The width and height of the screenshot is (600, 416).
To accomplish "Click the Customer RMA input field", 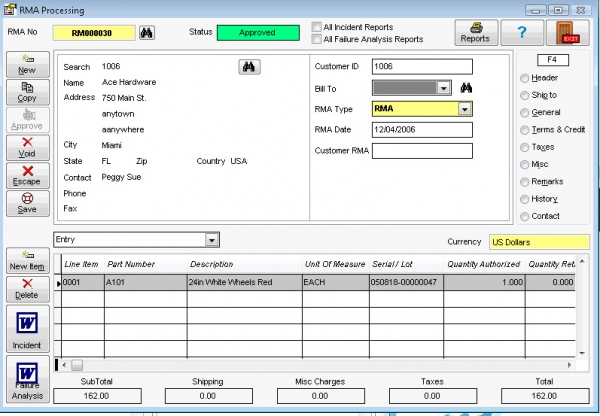I will 421,151.
